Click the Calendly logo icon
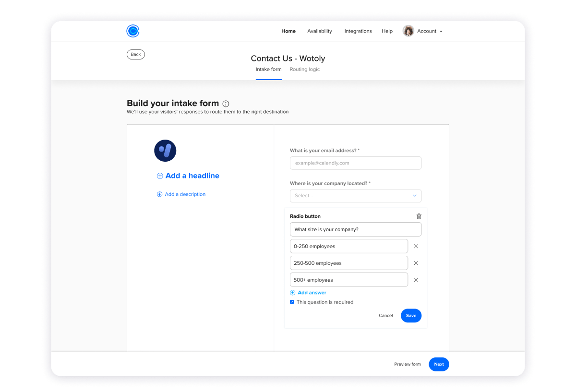Screen dimensions: 576x392 point(133,31)
